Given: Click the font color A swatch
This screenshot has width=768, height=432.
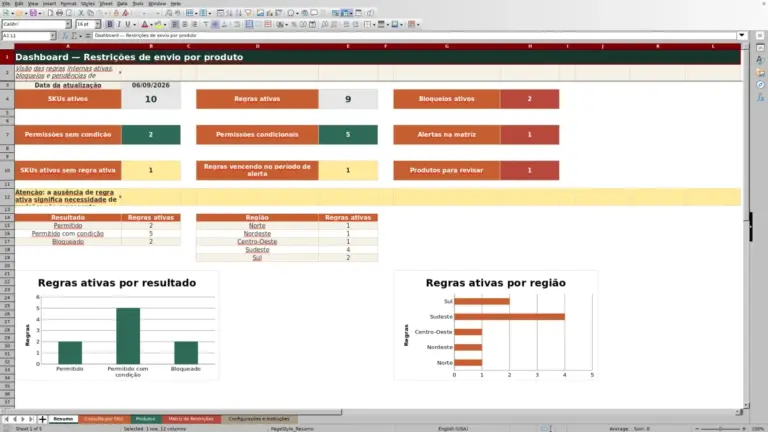Looking at the screenshot, I should point(144,24).
